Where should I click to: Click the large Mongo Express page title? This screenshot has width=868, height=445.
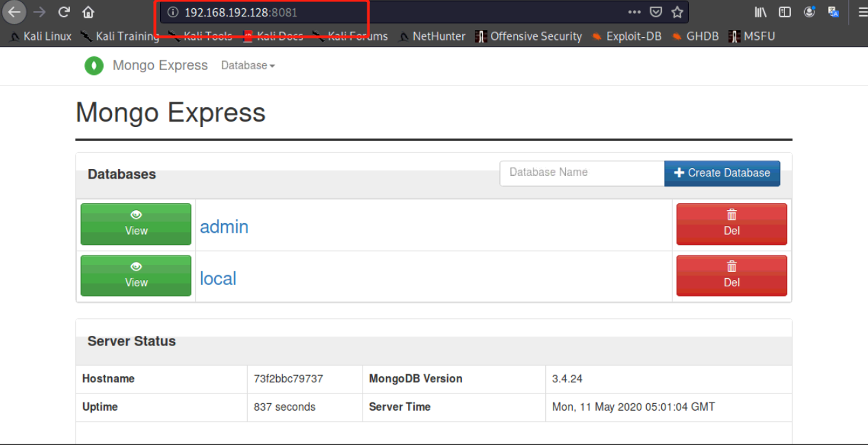(x=170, y=113)
